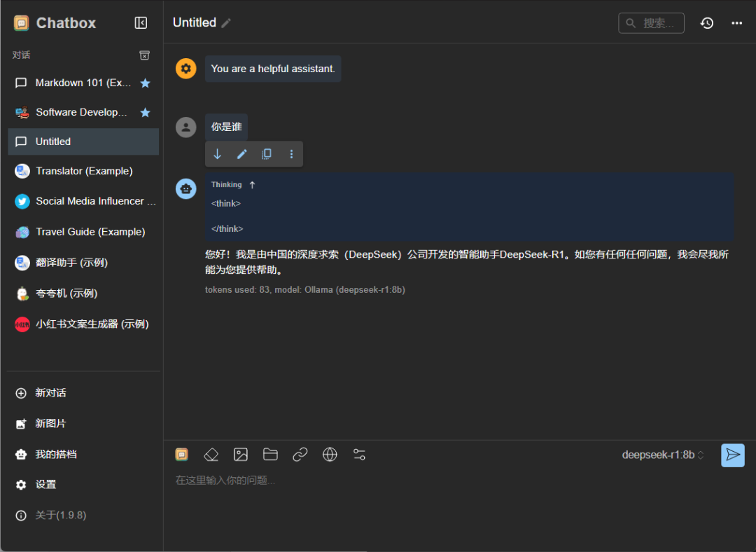Viewport: 756px width, 552px height.
Task: Open the three-dot more menu in header
Action: 736,22
